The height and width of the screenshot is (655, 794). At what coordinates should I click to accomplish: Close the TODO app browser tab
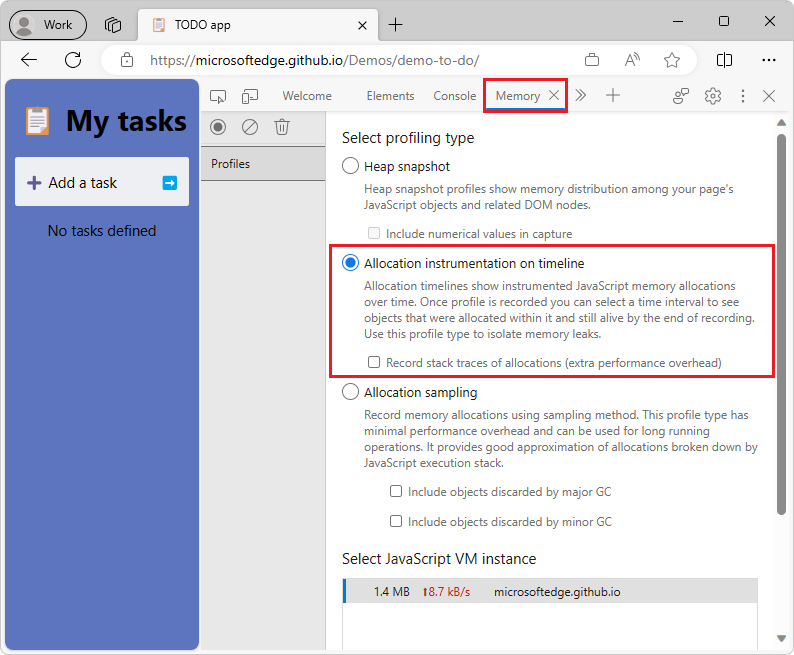pyautogui.click(x=363, y=25)
